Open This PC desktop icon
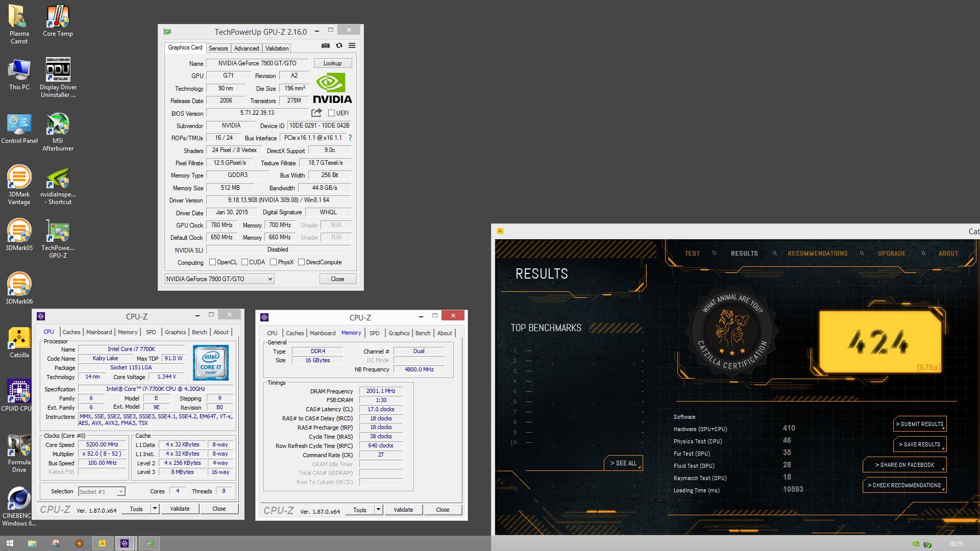This screenshot has height=551, width=980. (x=19, y=74)
